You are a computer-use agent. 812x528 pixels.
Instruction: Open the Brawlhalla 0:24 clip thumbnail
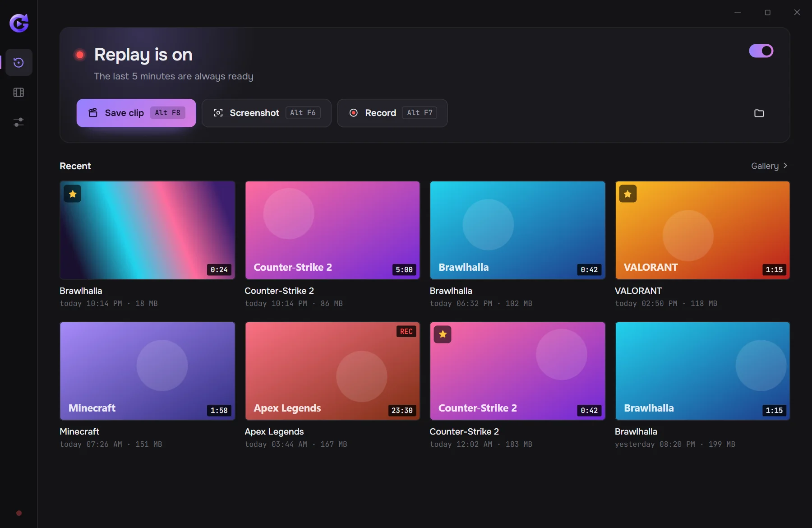(x=148, y=230)
